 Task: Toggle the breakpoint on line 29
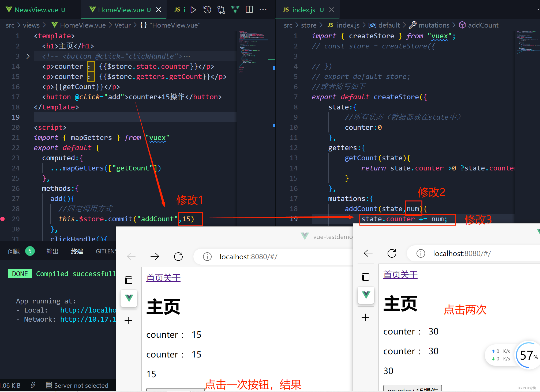(x=3, y=219)
